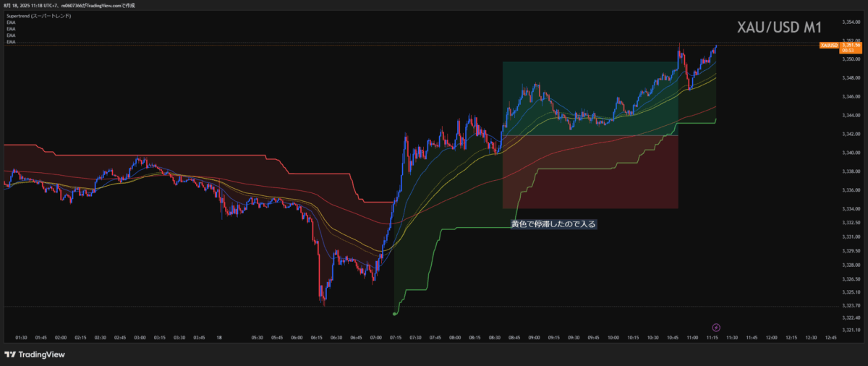Select the topmost EMA legend entry
Image resolution: width=868 pixels, height=366 pixels.
(x=11, y=22)
